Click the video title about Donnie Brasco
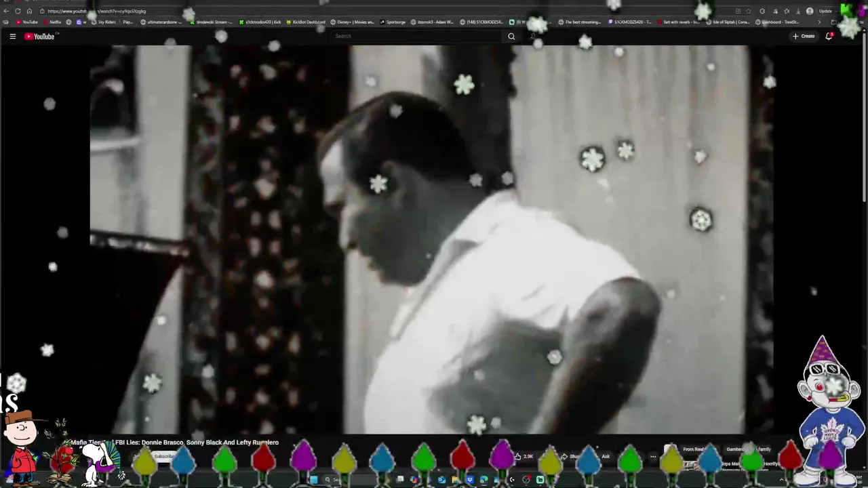Viewport: 868px width, 488px height. click(x=175, y=443)
